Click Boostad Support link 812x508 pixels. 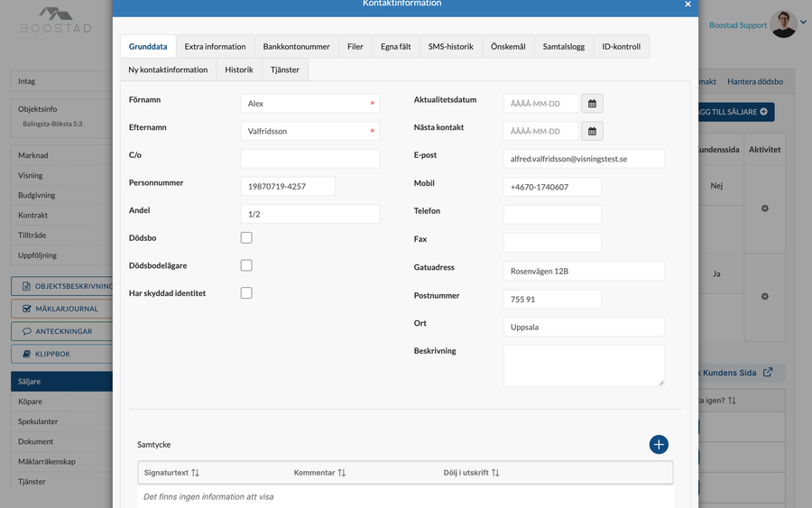737,25
